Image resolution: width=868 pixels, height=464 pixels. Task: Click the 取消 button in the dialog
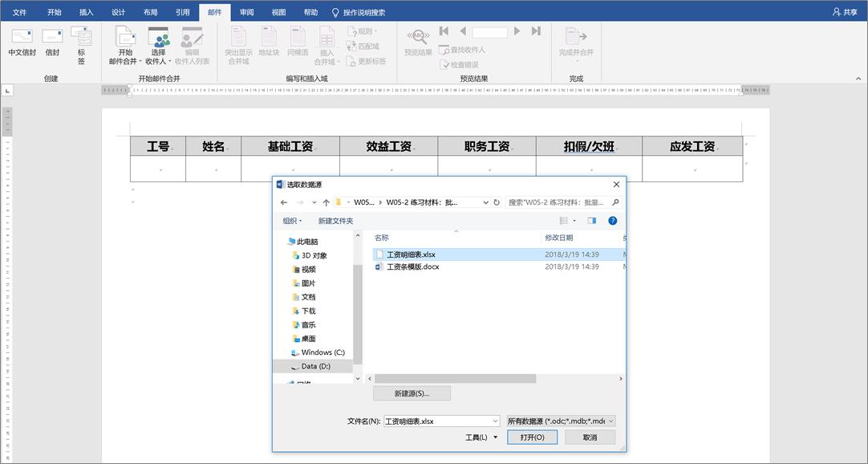(x=590, y=437)
